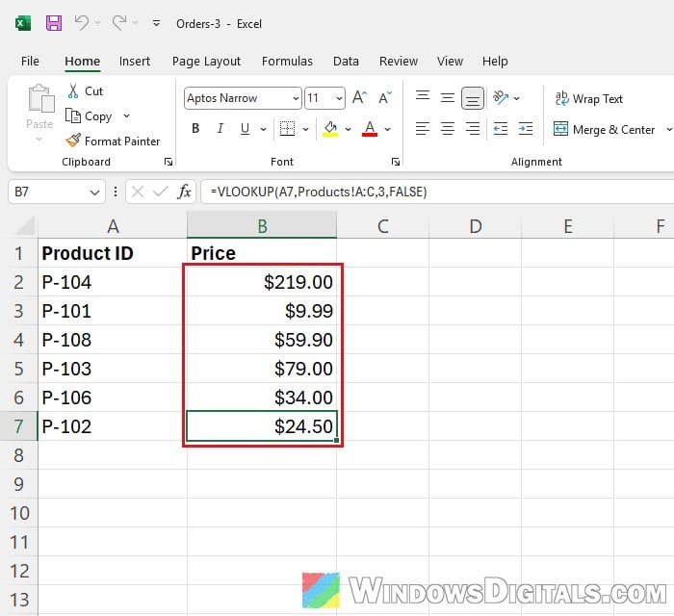
Task: Expand the Name Box dropdown arrow
Action: [95, 192]
